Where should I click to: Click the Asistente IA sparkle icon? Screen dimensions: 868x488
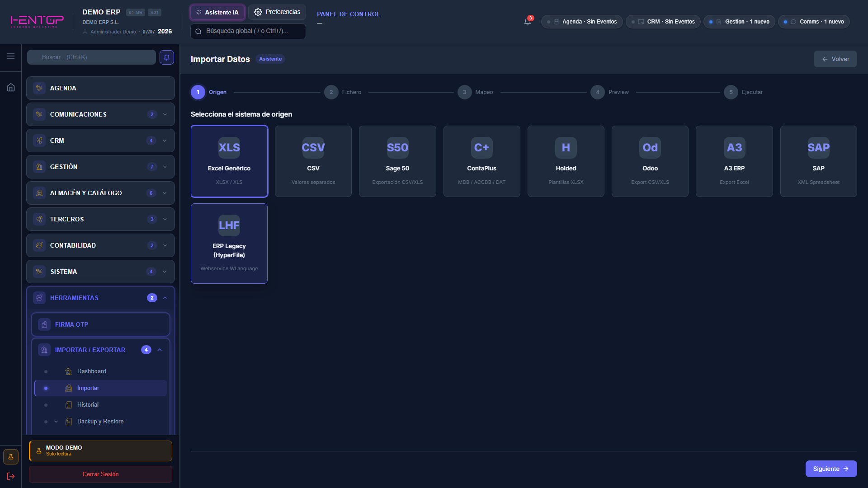coord(199,12)
